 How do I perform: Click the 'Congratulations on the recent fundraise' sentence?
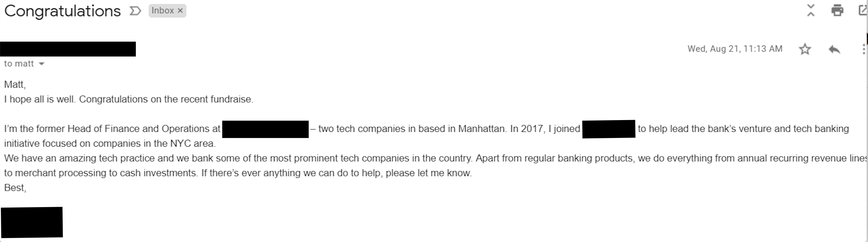click(166, 99)
